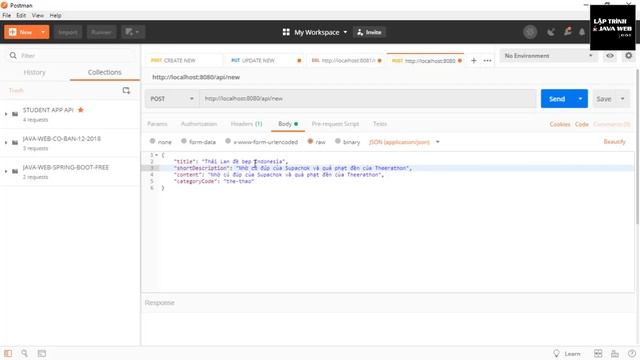Open the JSON (application/json) type dropdown
Viewport: 640px width, 360px height.
(438, 142)
